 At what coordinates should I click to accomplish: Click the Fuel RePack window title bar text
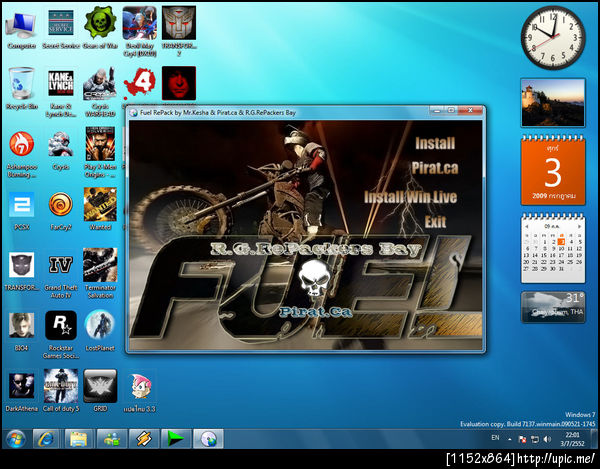[218, 112]
